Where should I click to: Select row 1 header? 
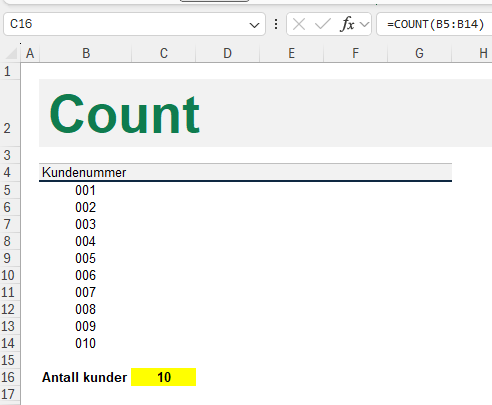click(x=10, y=71)
